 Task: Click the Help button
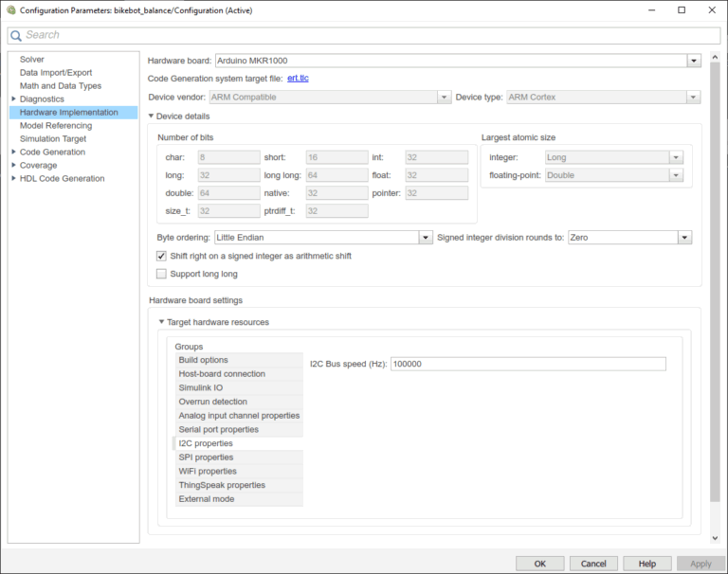click(646, 563)
